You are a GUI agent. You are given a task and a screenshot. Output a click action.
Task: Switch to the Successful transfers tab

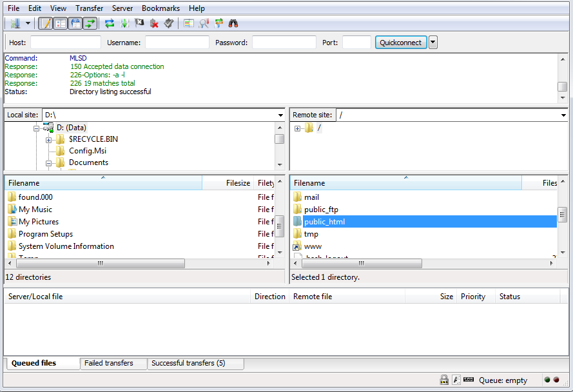tap(195, 363)
